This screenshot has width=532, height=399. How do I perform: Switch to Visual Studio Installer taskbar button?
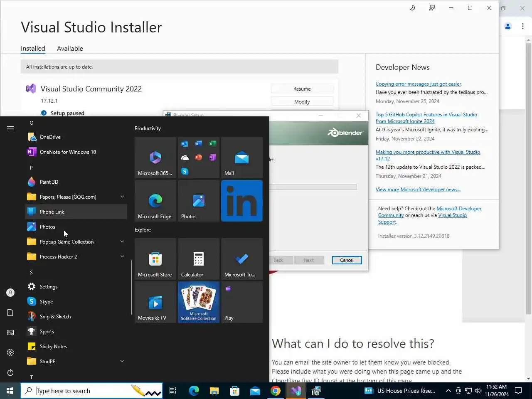pos(296,391)
